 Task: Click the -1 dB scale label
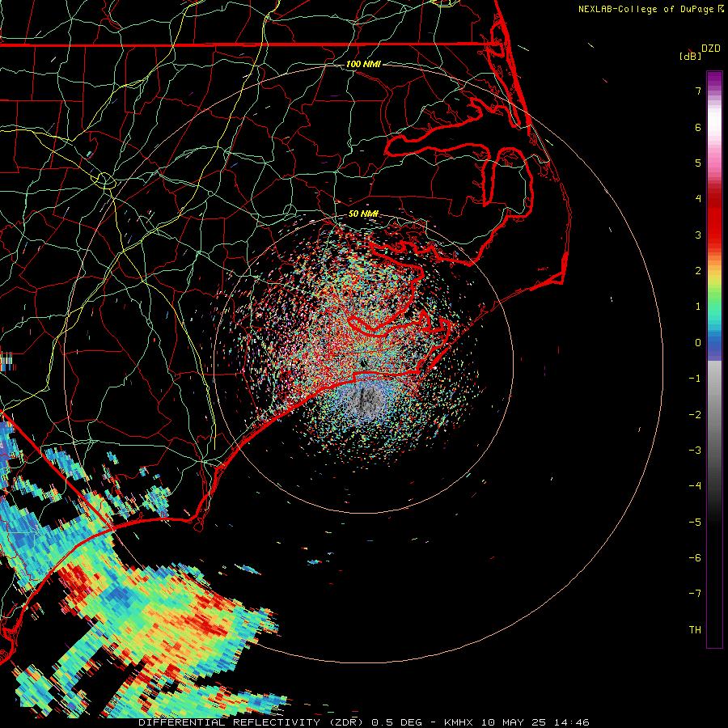point(695,379)
